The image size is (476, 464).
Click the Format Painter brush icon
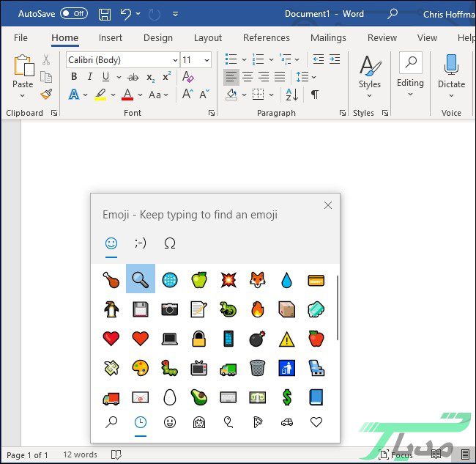46,95
